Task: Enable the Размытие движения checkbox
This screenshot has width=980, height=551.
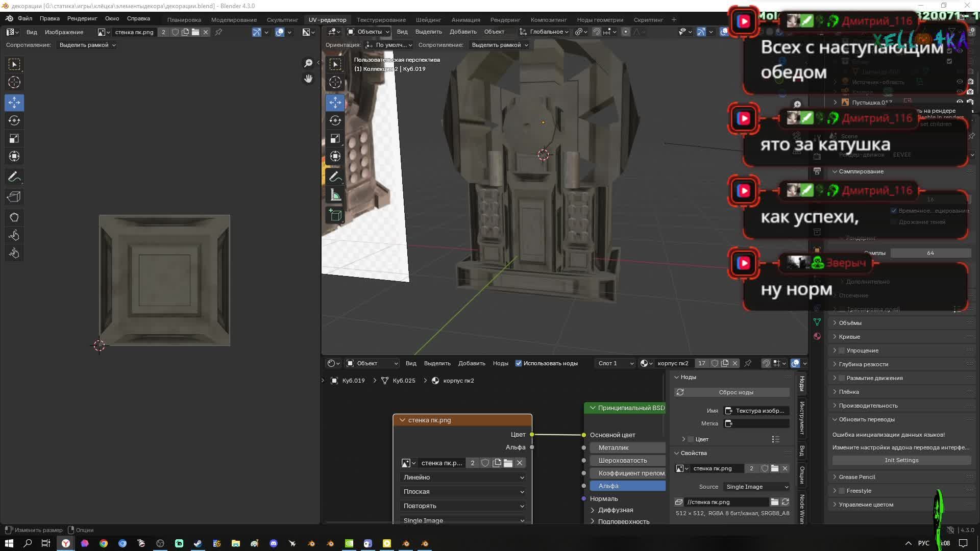Action: pos(842,378)
